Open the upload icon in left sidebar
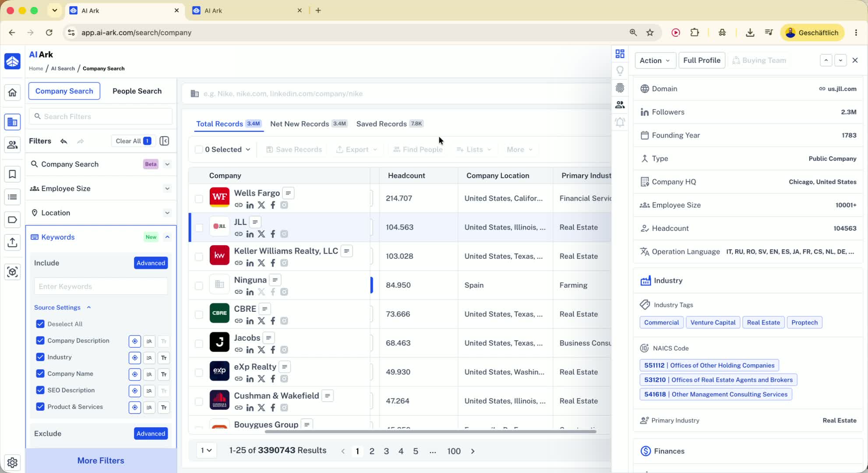This screenshot has height=473, width=868. (x=12, y=242)
